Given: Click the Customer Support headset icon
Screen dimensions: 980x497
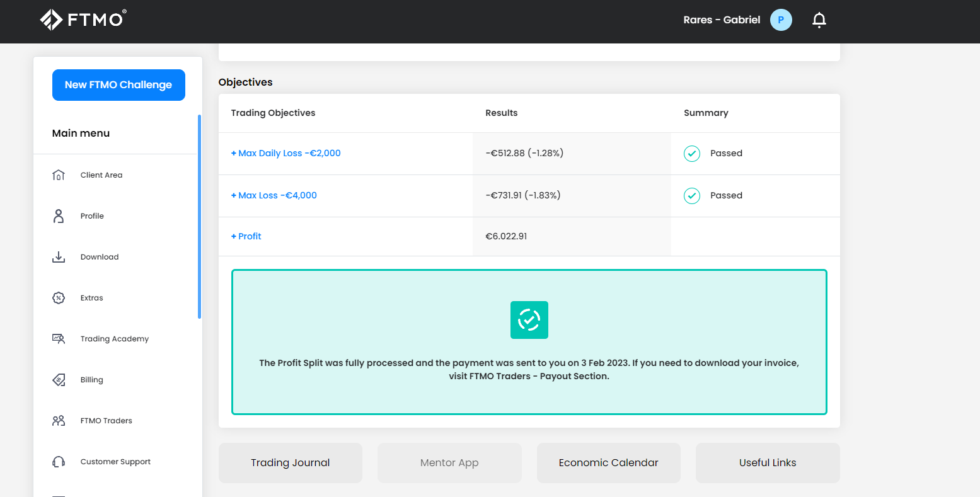Looking at the screenshot, I should click(59, 462).
